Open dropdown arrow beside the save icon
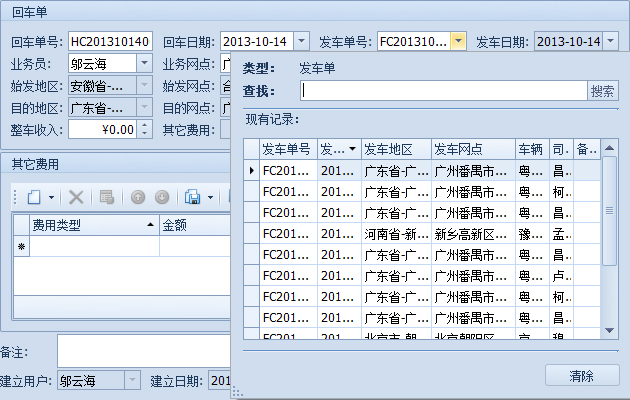This screenshot has height=400, width=630. click(211, 197)
